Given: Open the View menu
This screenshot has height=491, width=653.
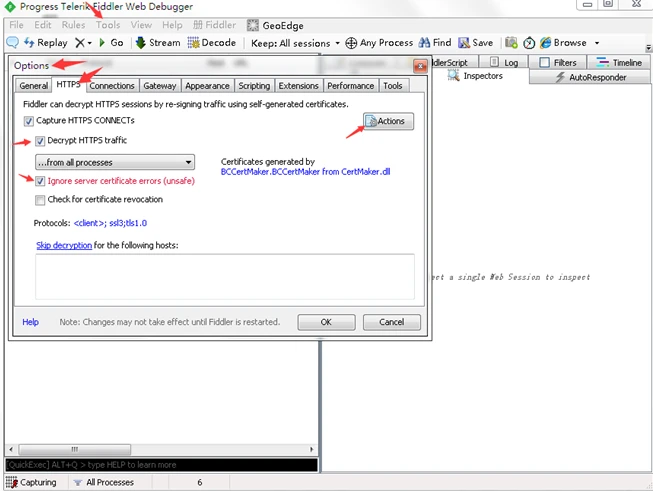Looking at the screenshot, I should [x=141, y=25].
